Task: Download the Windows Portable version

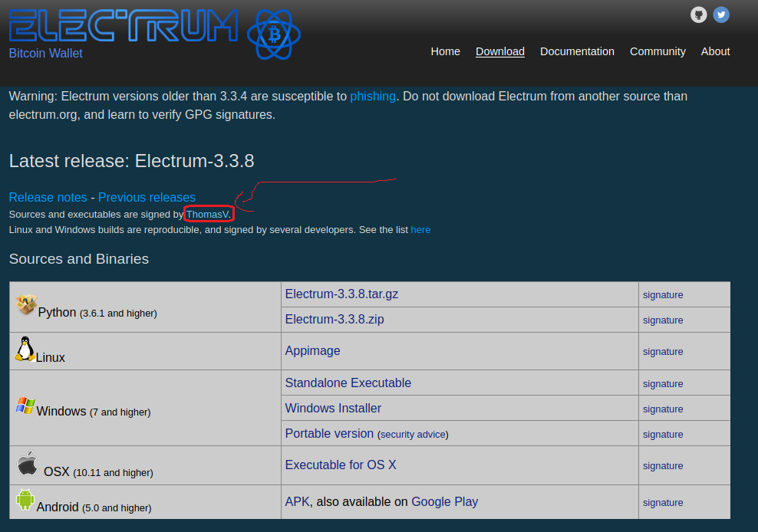Action: tap(329, 433)
